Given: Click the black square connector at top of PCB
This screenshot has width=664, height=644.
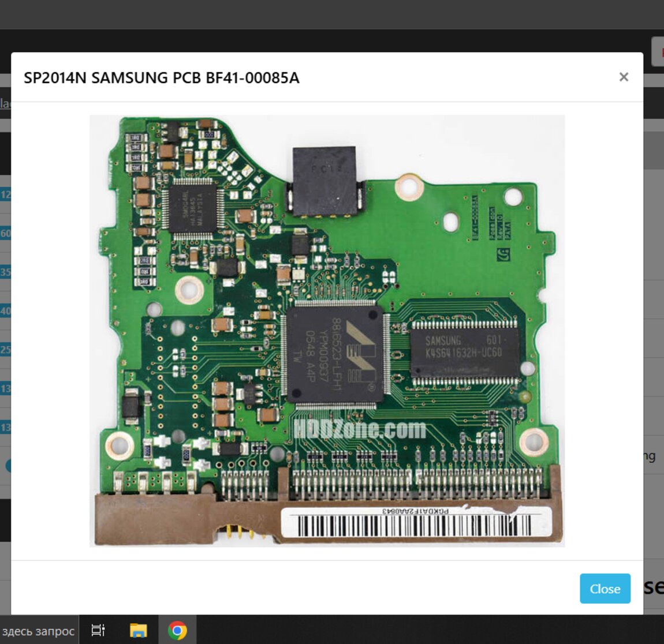Looking at the screenshot, I should pos(324,180).
